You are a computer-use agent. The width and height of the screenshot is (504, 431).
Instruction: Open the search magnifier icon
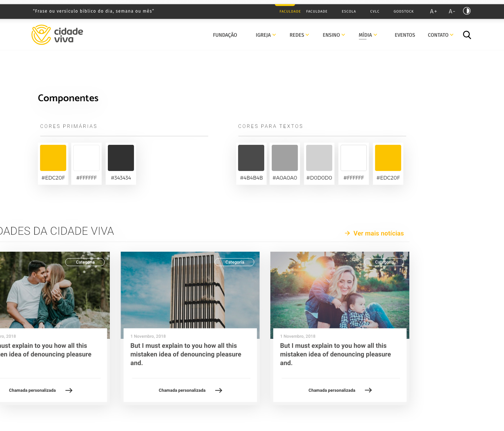point(467,35)
